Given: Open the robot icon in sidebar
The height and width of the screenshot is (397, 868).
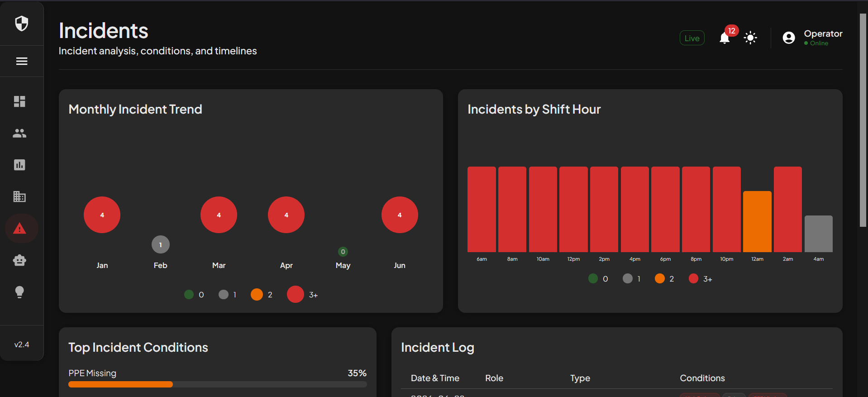Looking at the screenshot, I should tap(19, 260).
